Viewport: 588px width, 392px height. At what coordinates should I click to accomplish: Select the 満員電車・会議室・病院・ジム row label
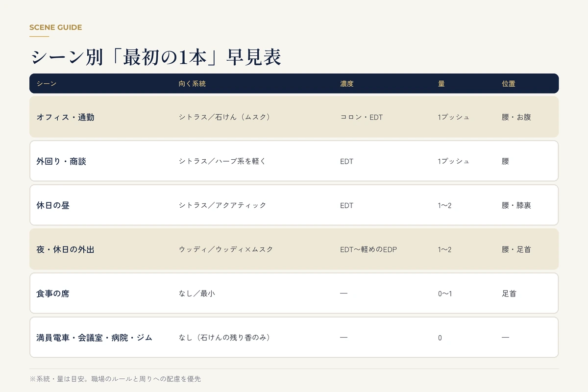pos(94,338)
